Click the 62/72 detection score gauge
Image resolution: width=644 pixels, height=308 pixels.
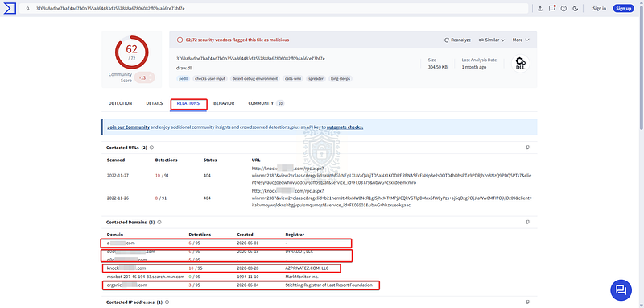[131, 52]
